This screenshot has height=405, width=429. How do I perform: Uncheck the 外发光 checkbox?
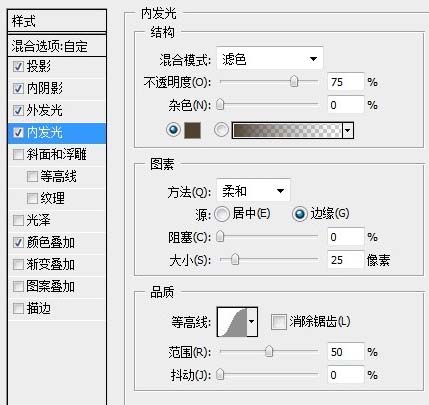18,111
